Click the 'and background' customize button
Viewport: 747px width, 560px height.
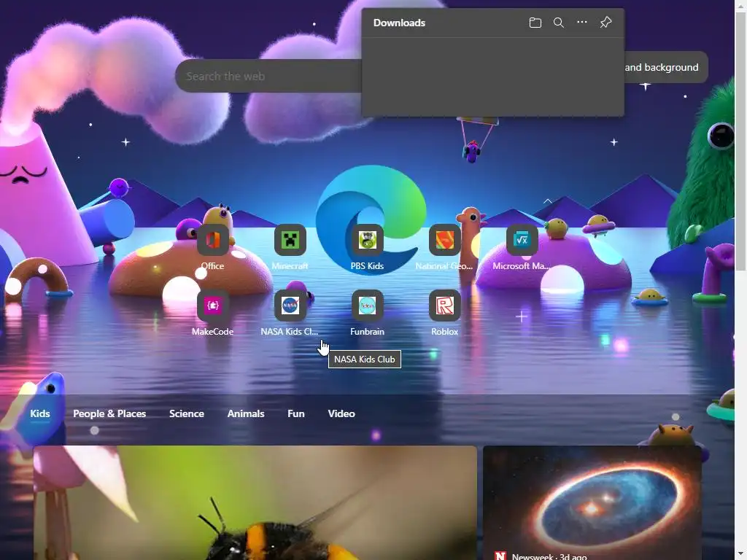coord(665,67)
